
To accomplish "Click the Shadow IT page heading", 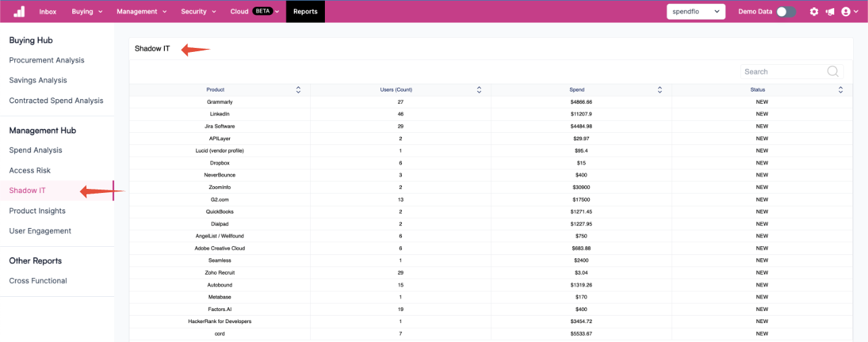I will coord(152,49).
